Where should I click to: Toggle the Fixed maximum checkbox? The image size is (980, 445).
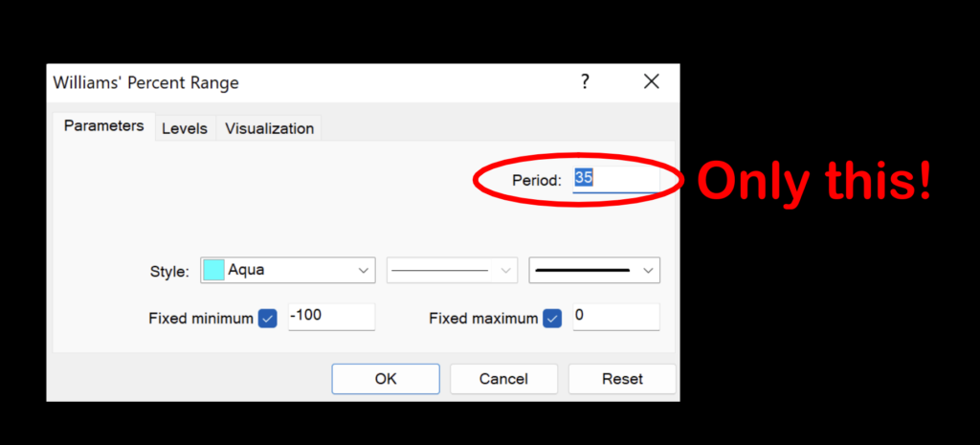(x=552, y=319)
